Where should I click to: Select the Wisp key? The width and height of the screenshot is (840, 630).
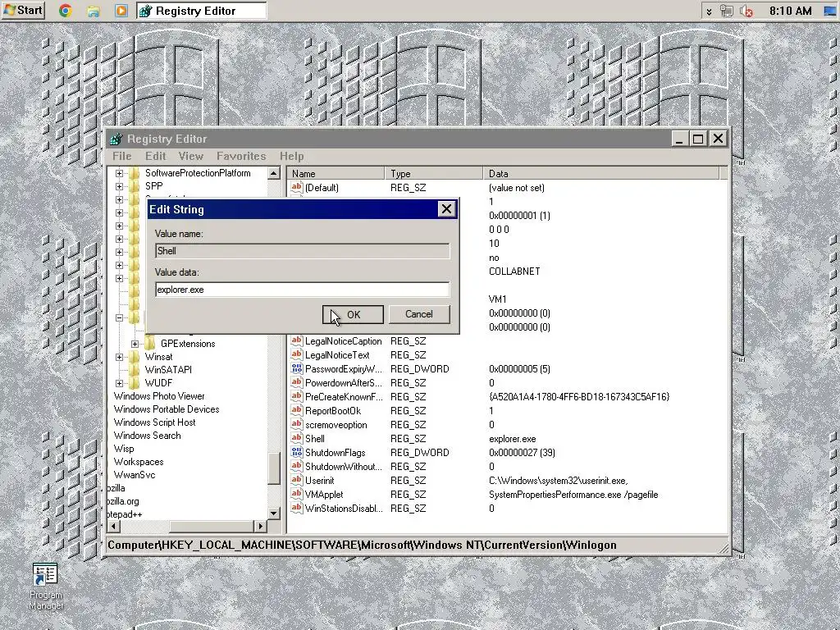pos(124,449)
